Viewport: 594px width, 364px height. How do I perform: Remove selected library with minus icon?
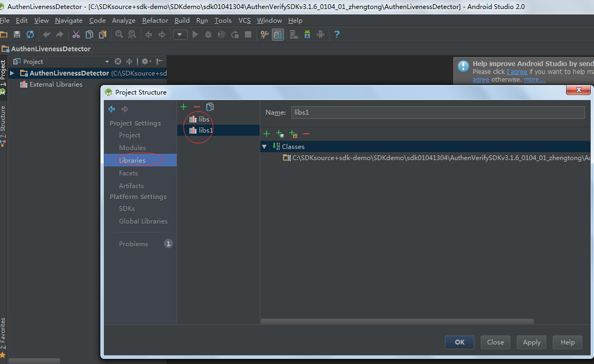[x=197, y=107]
